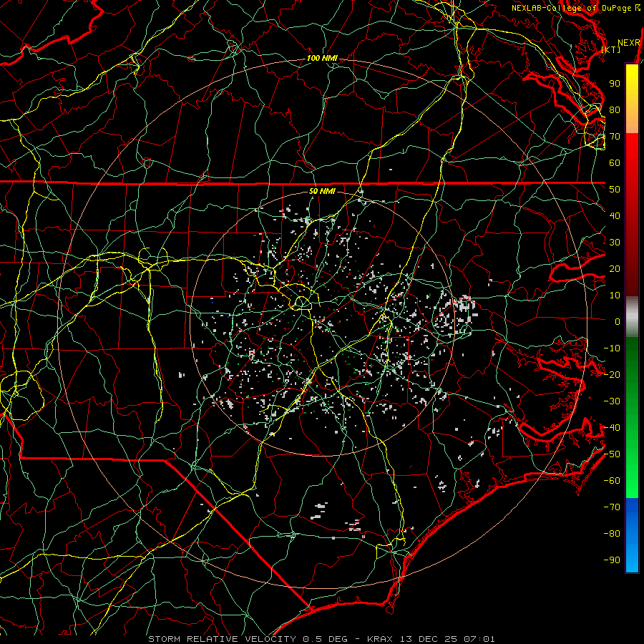Click the 50 NMI range ring label
This screenshot has width=644, height=644.
(322, 191)
